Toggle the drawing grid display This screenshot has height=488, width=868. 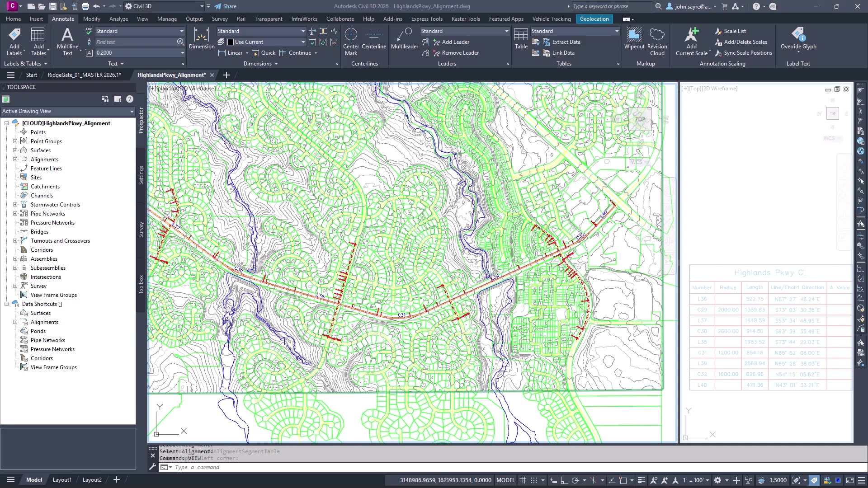click(x=523, y=480)
